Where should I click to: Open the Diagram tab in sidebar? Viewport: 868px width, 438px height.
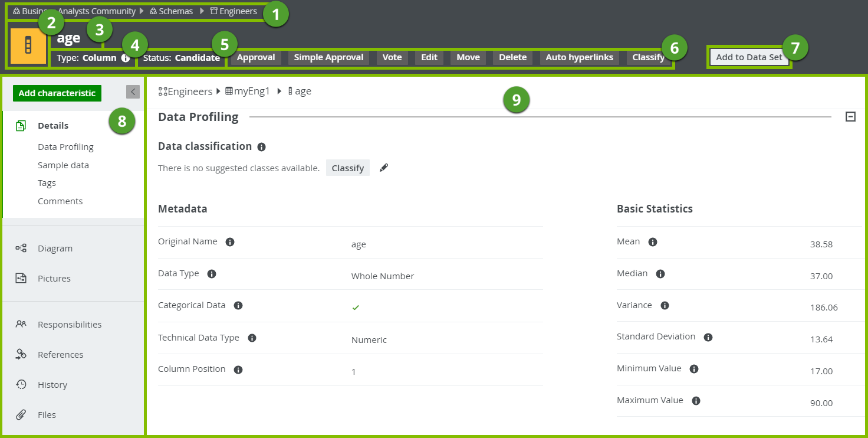tap(55, 249)
